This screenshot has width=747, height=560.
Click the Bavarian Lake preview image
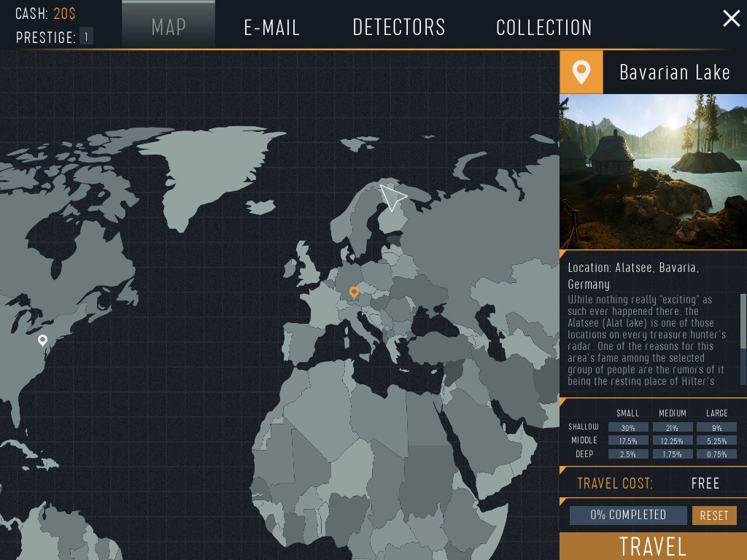pyautogui.click(x=653, y=171)
